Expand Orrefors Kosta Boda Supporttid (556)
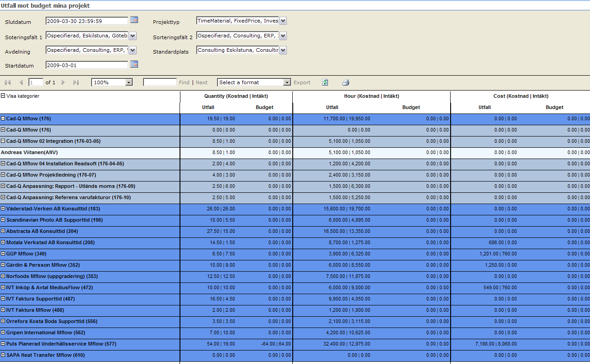The width and height of the screenshot is (590, 364). tap(3, 321)
